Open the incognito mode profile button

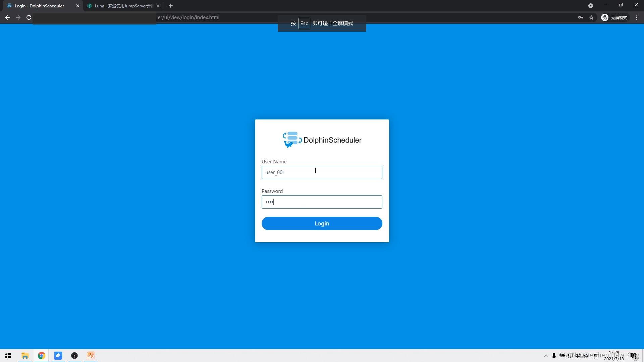[x=614, y=17]
